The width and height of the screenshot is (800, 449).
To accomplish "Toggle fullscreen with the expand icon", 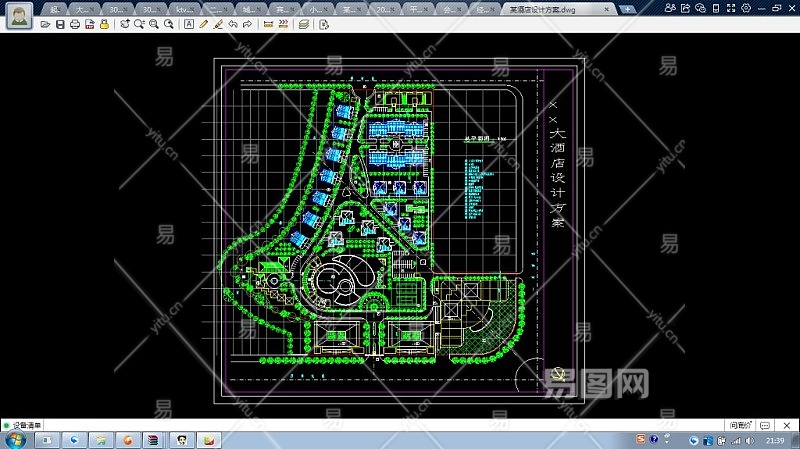I will (x=731, y=8).
